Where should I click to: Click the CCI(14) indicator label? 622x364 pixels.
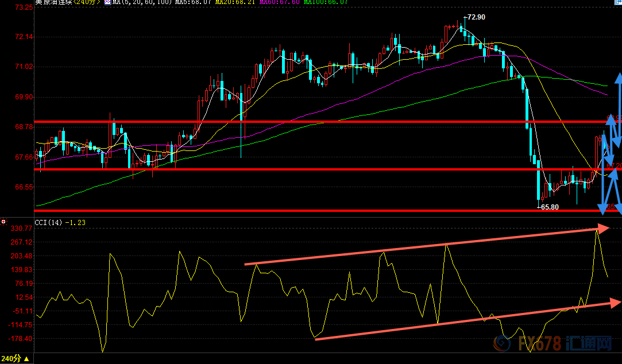[x=48, y=222]
